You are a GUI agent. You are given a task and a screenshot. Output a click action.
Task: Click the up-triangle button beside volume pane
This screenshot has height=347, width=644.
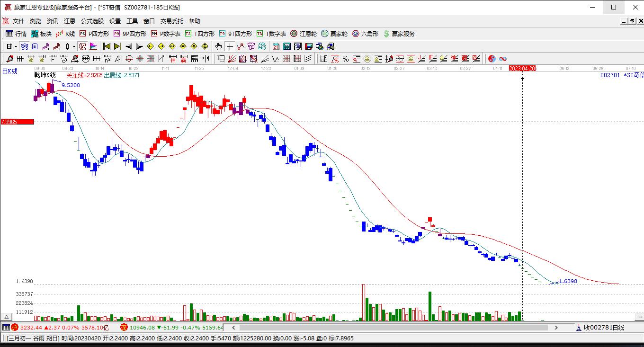[x=6, y=317]
